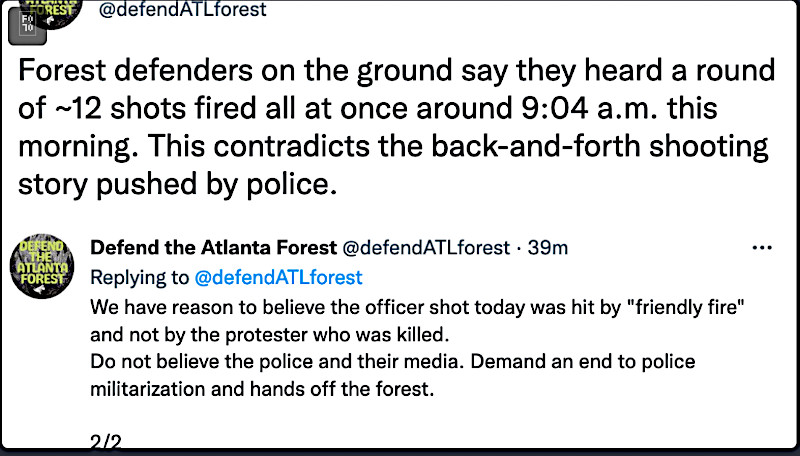Click "militarization and hands off the forest" line
Screen dimensions: 800x456
[x=262, y=387]
